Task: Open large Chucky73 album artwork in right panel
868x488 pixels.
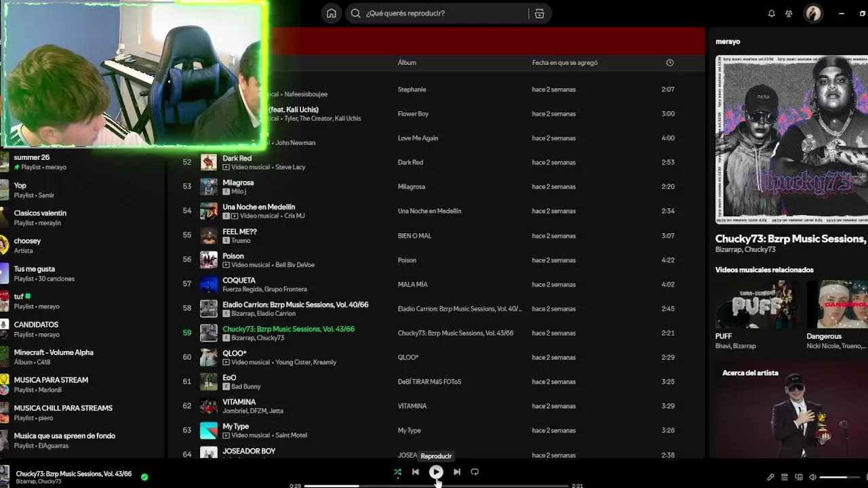Action: pyautogui.click(x=791, y=140)
